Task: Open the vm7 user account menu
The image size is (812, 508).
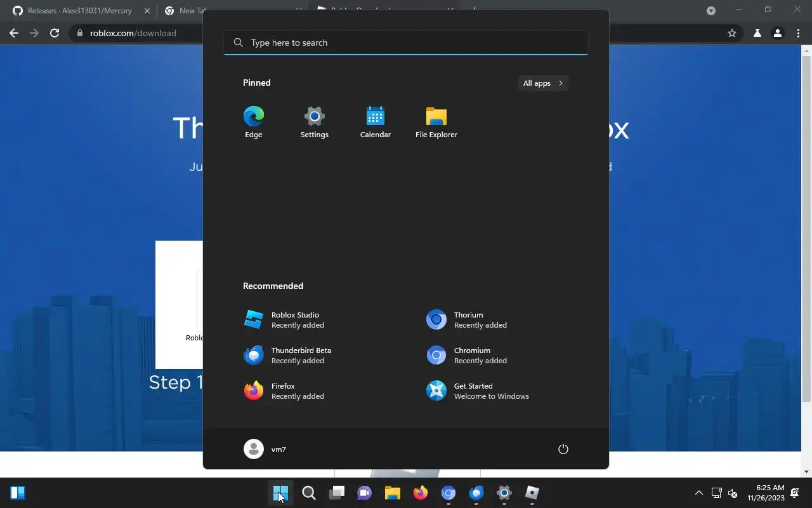Action: tap(265, 449)
